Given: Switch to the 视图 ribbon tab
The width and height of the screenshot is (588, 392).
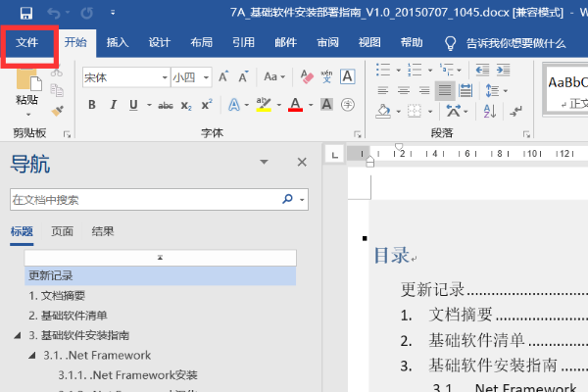Looking at the screenshot, I should click(x=369, y=42).
